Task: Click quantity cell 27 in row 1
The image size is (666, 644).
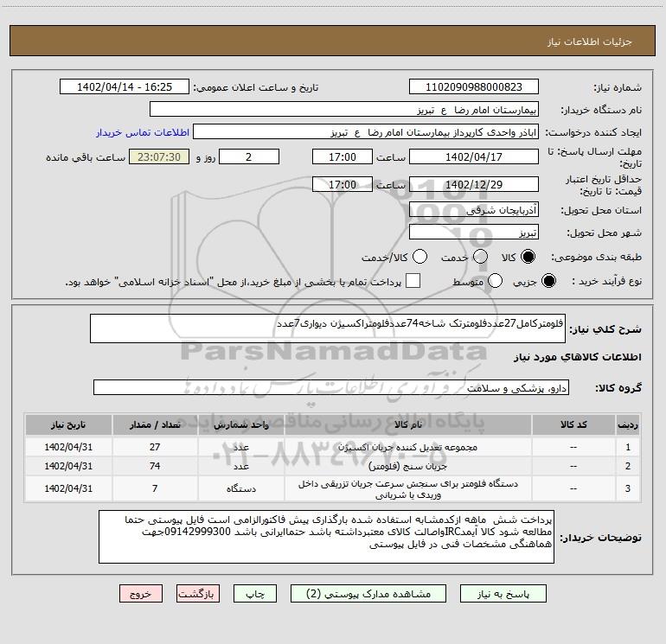Action: tap(155, 447)
